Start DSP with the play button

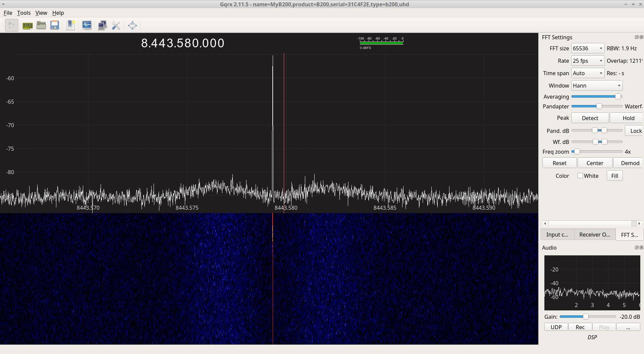pyautogui.click(x=11, y=26)
